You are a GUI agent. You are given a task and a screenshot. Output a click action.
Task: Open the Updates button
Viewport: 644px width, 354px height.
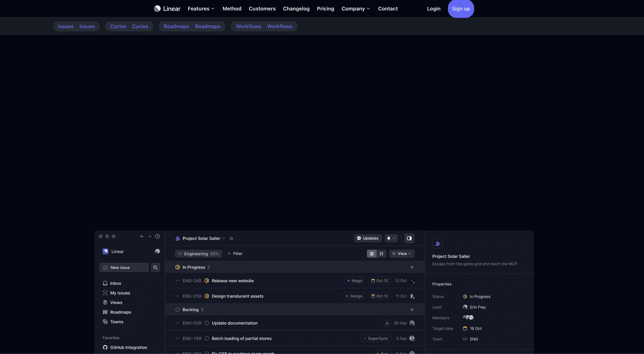pos(368,238)
